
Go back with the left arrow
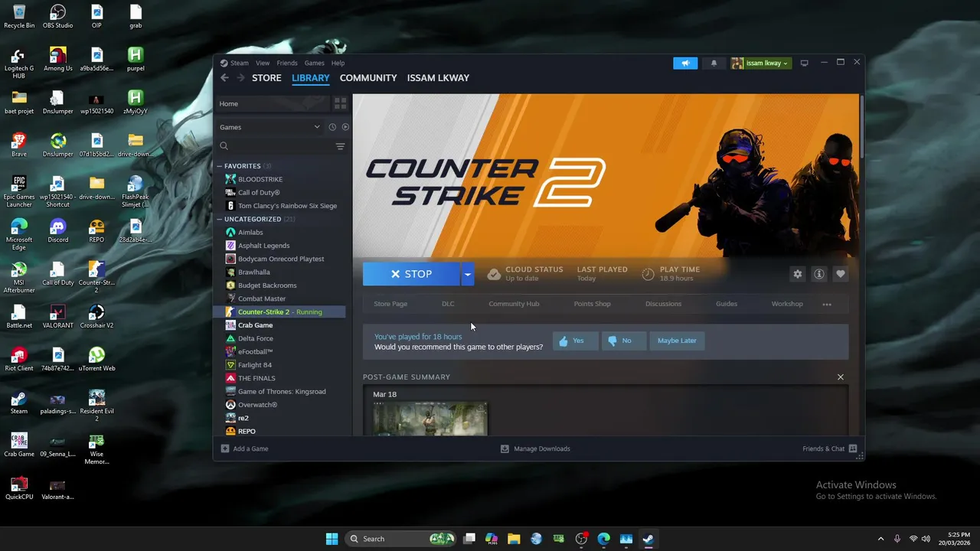[224, 77]
